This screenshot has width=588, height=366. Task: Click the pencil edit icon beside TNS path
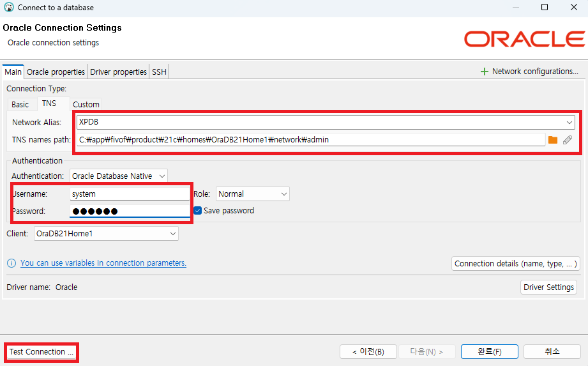click(x=568, y=140)
